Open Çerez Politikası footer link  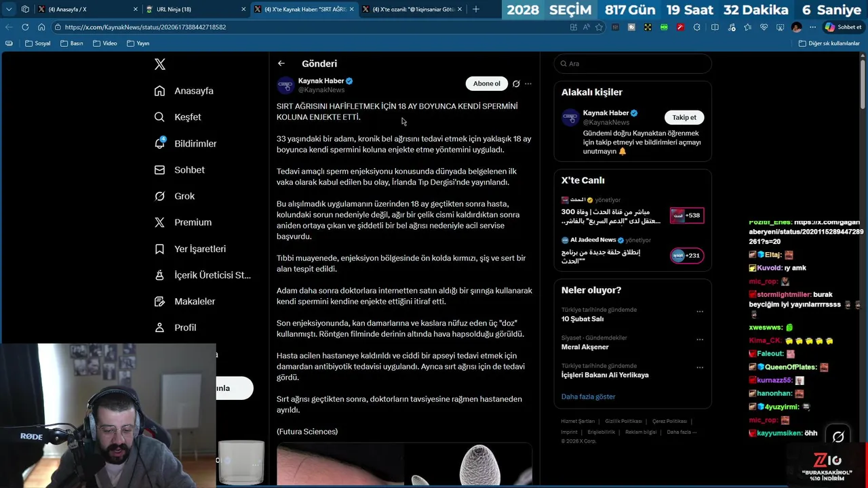[670, 422]
